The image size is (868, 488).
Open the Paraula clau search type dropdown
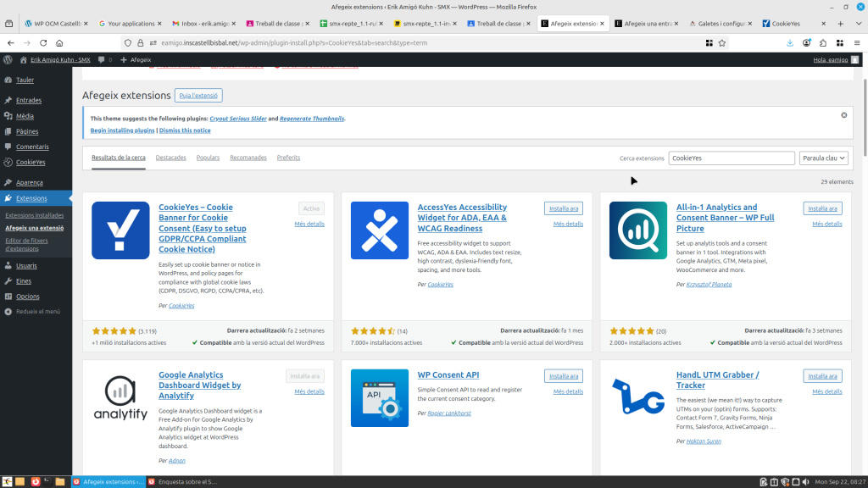click(x=823, y=158)
